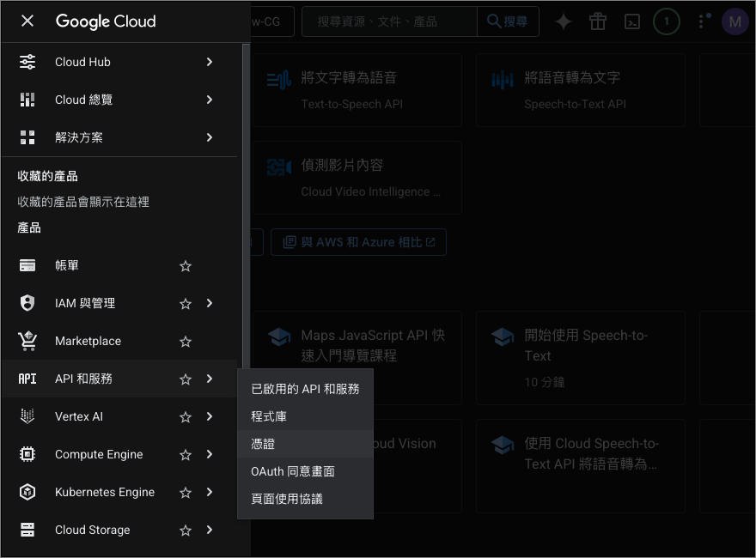Star Marketplace as a favorite product

tap(186, 342)
